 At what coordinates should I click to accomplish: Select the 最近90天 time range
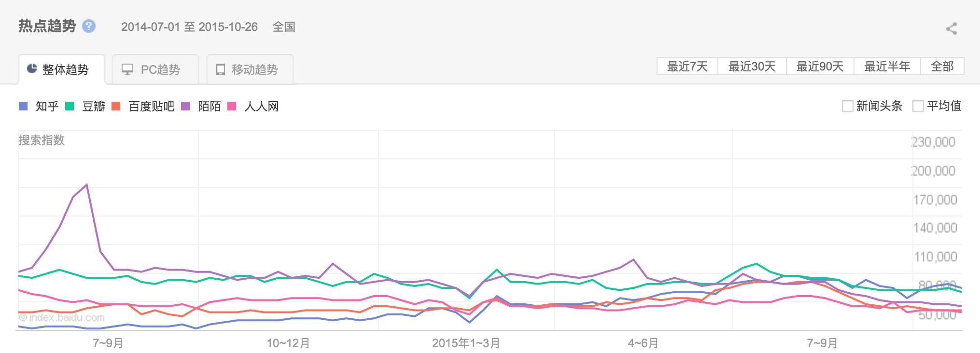[820, 66]
